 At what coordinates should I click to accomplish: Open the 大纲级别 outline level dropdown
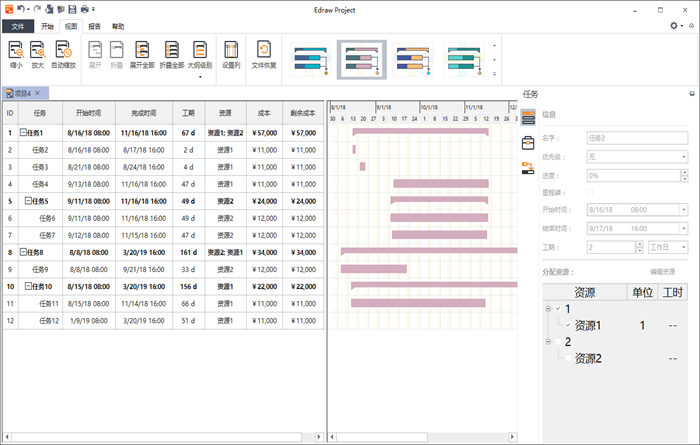click(200, 77)
